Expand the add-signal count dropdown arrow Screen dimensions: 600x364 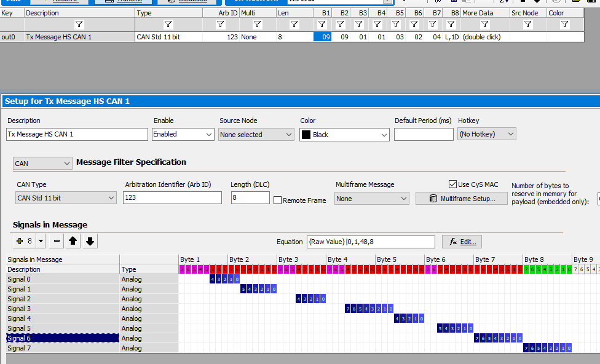click(41, 241)
